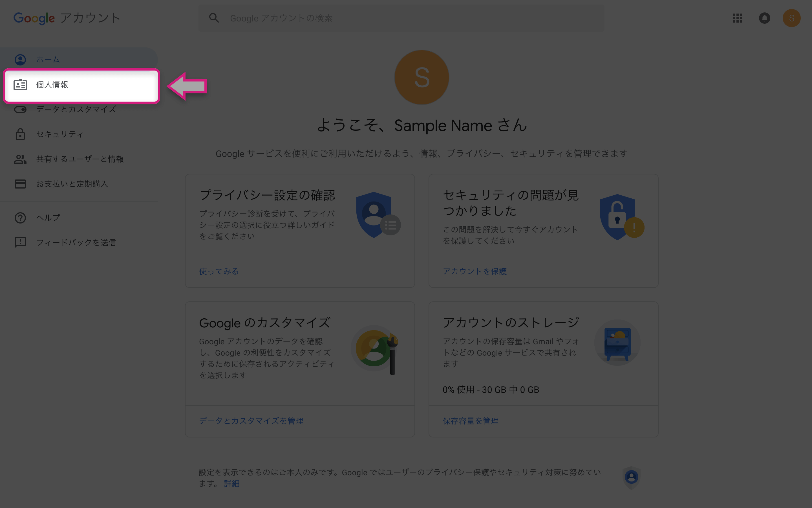This screenshot has height=508, width=812.
Task: Click the 詳細 link in footer
Action: pyautogui.click(x=231, y=484)
